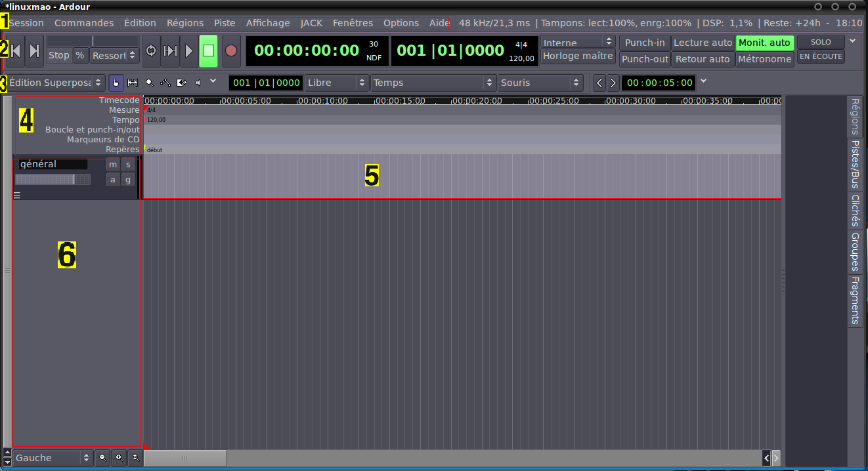Screen dimensions: 868x471
Task: Stop transport with green square button
Action: click(208, 51)
